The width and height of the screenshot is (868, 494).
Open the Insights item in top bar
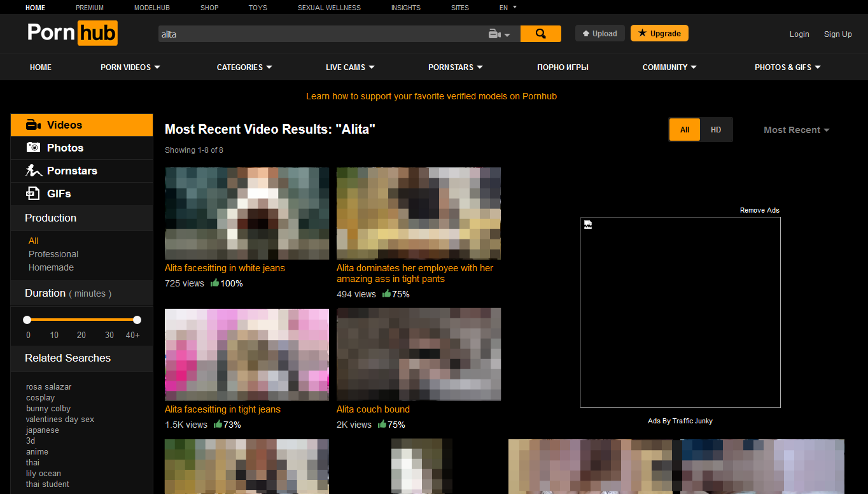click(x=406, y=8)
